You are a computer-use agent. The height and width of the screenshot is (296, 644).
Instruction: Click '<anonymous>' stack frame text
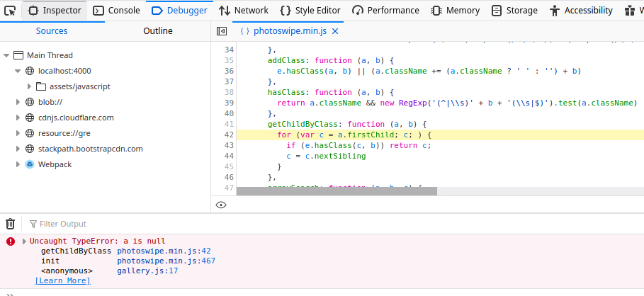[67, 271]
